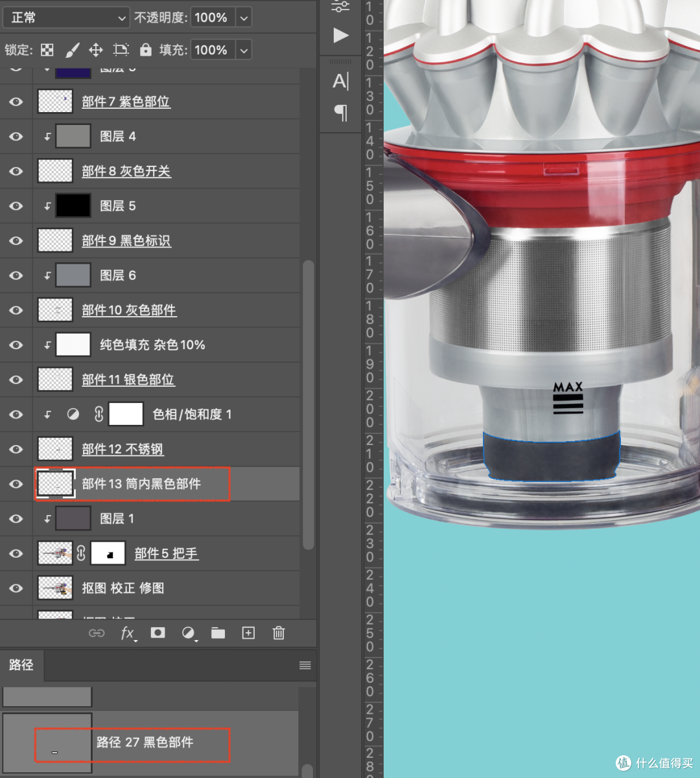Click the 色相/饱和度 1 white mask thumbnail

(x=126, y=414)
